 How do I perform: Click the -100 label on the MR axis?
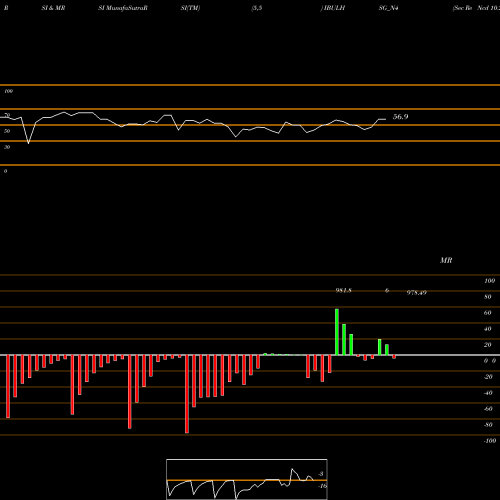click(x=490, y=441)
